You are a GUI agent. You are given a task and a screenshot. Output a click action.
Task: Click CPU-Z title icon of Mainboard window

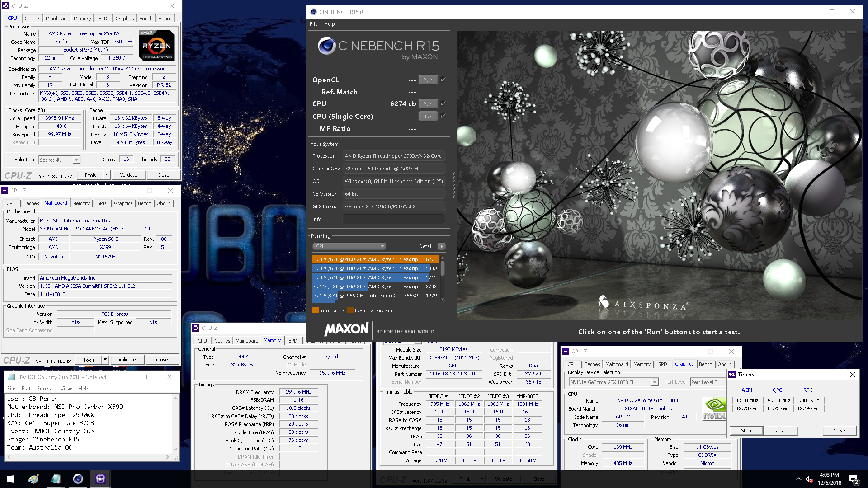pos(5,191)
